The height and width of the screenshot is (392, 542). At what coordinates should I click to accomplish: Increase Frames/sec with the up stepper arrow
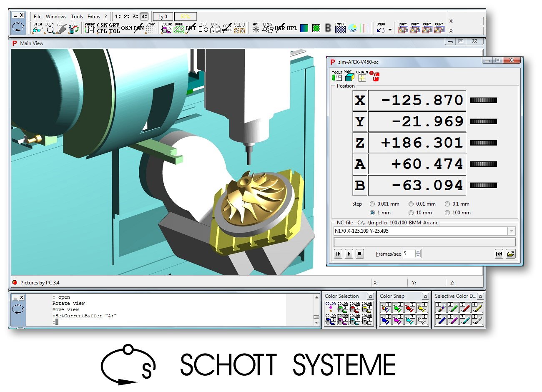point(418,251)
